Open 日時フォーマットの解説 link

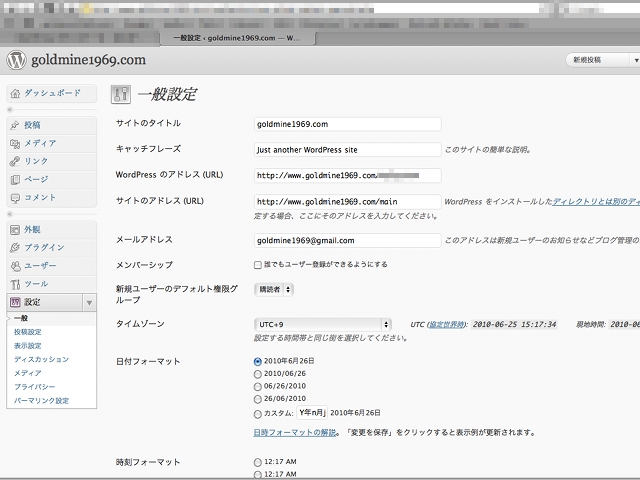pyautogui.click(x=295, y=433)
